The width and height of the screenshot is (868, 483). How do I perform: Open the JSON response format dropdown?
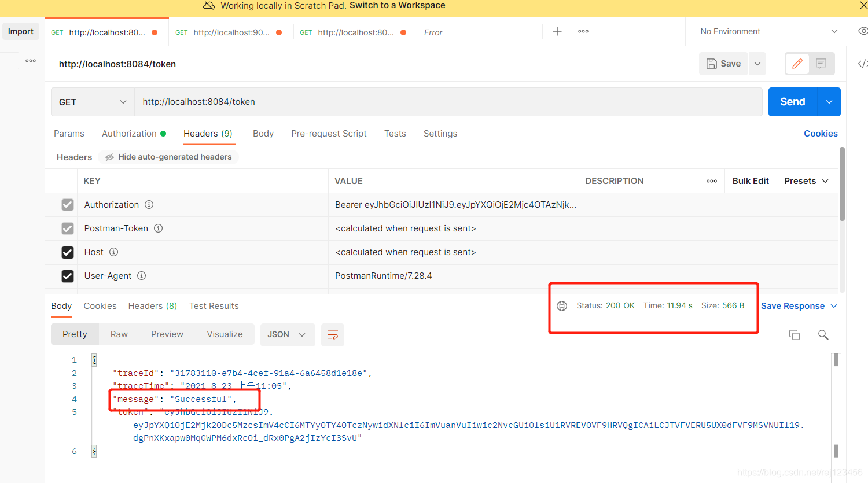pyautogui.click(x=288, y=334)
